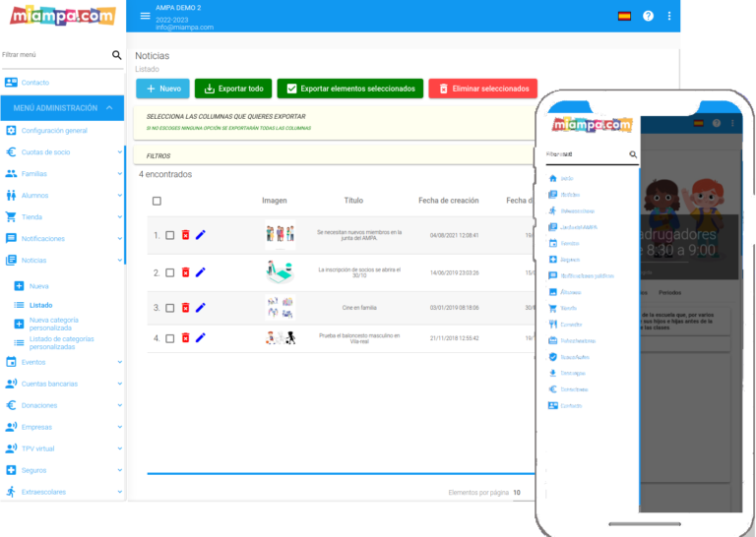Open the elements per page dropdown
Screen dimensions: 756x537
[x=518, y=492]
